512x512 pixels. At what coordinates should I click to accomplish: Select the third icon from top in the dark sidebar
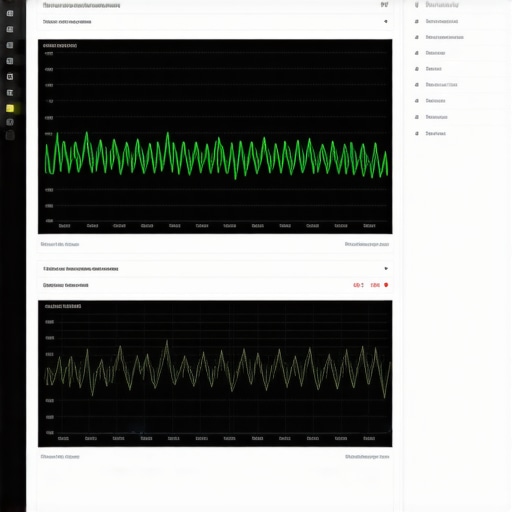point(10,45)
